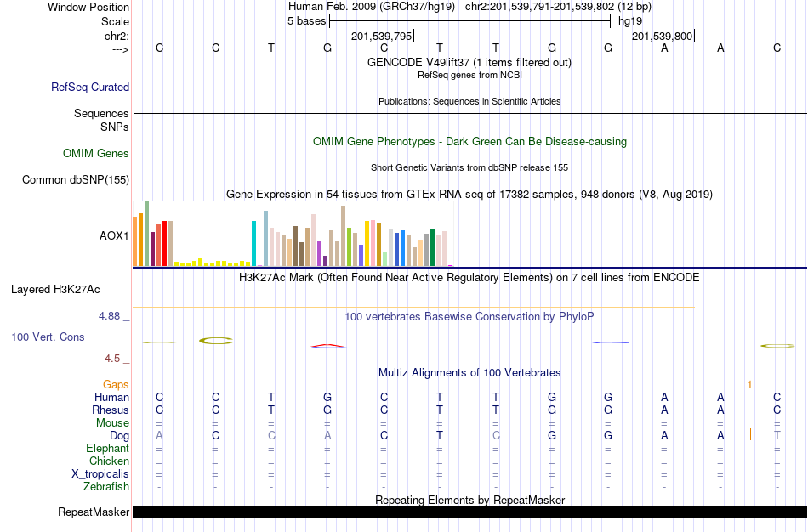Click the Repeating Elements by RepeatMasker title
This screenshot has height=532, width=808.
469,500
